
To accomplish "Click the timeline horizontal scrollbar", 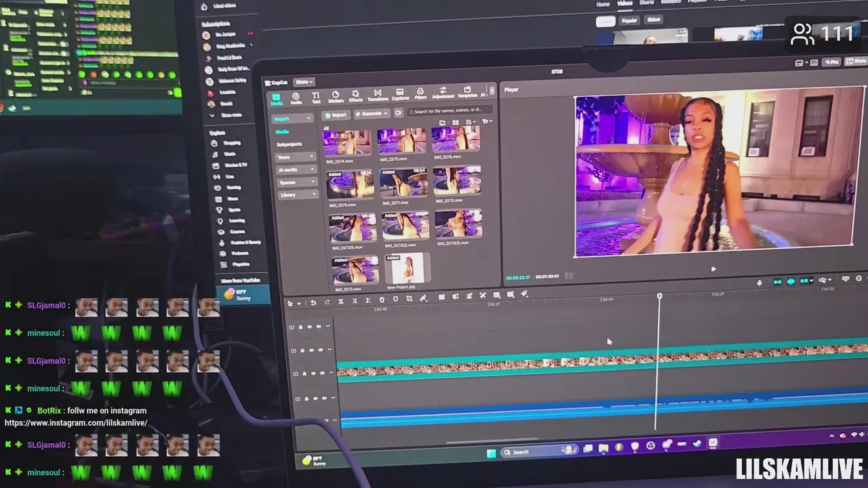I will 492,441.
